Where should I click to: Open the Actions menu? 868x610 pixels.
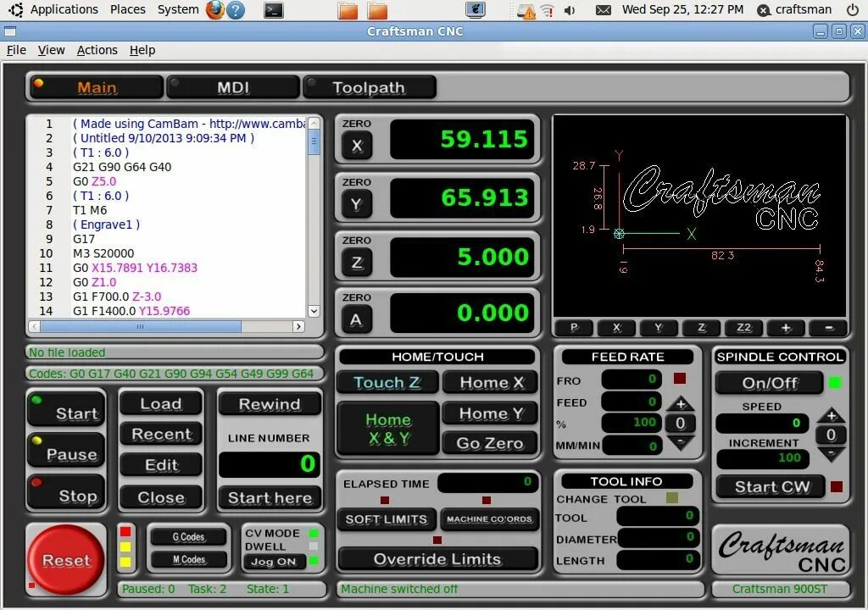(97, 50)
